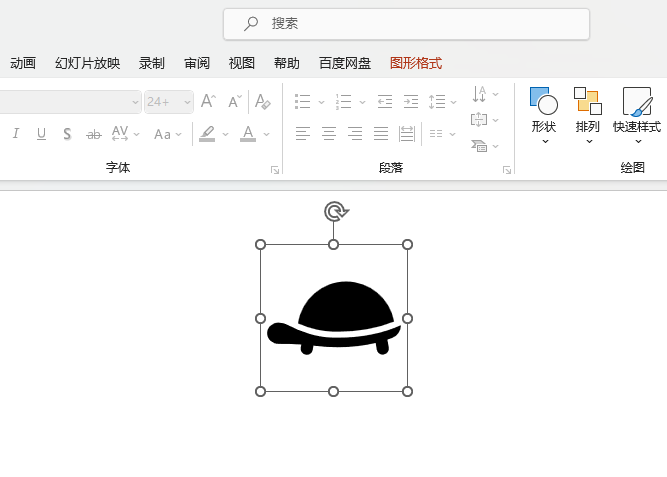The width and height of the screenshot is (667, 477).
Task: Open the font name combo box
Action: click(70, 102)
